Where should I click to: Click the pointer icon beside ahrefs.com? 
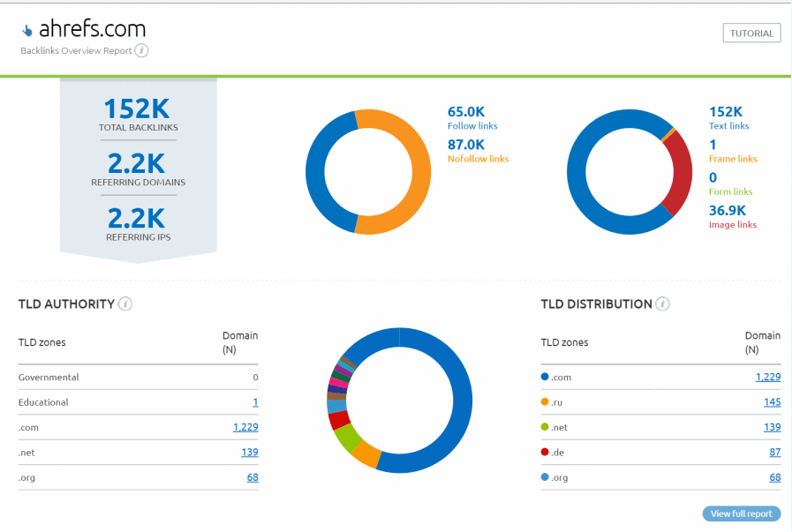tap(27, 31)
